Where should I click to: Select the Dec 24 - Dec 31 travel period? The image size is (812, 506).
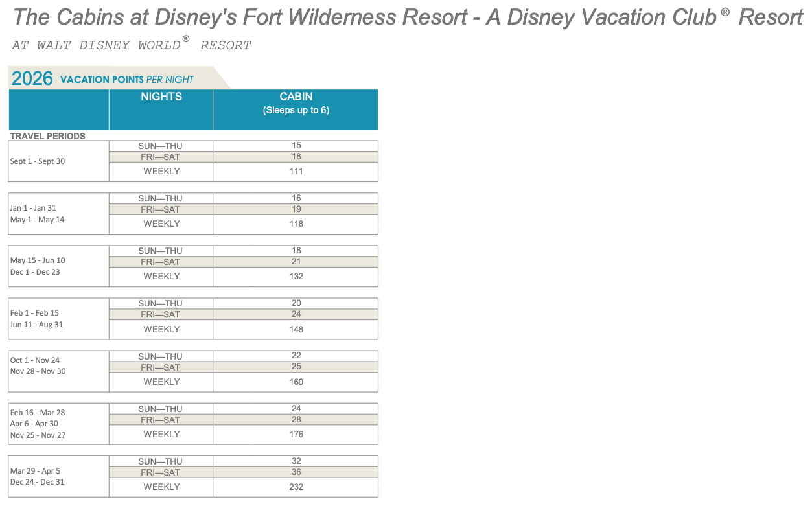tap(37, 482)
